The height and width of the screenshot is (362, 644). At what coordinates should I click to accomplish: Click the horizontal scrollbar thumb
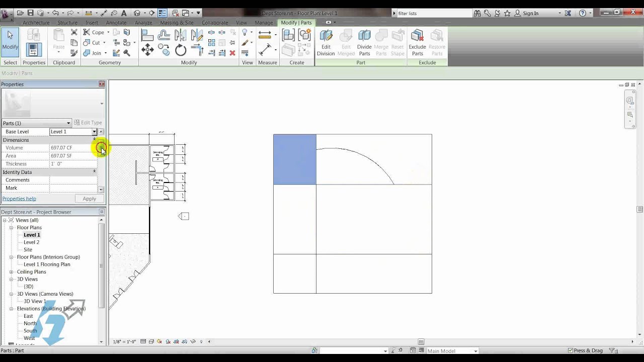tap(421, 342)
